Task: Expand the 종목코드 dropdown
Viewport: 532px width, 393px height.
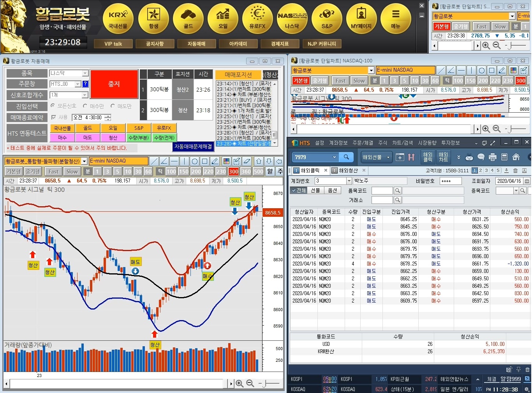Action: click(516, 190)
